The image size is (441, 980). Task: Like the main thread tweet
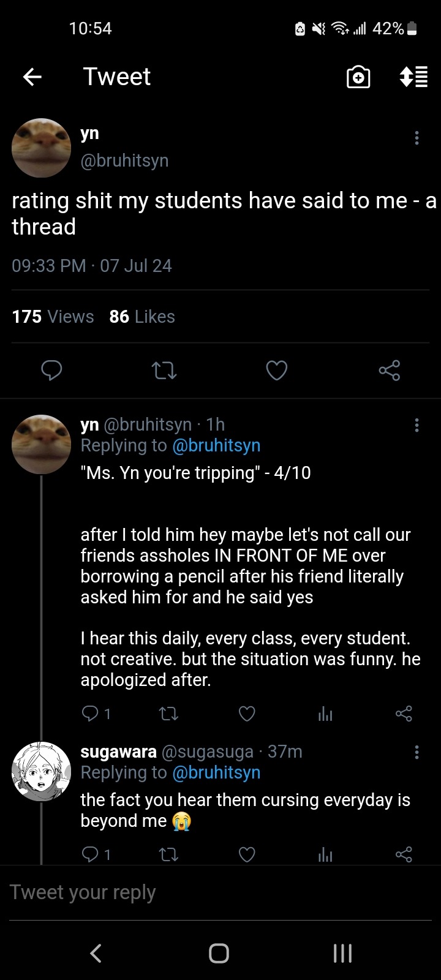pos(276,370)
